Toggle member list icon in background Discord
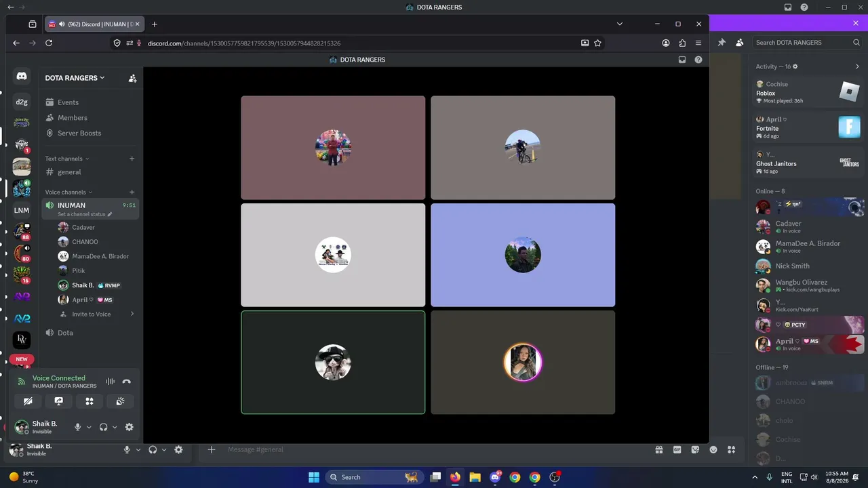This screenshot has height=488, width=868. [x=739, y=42]
